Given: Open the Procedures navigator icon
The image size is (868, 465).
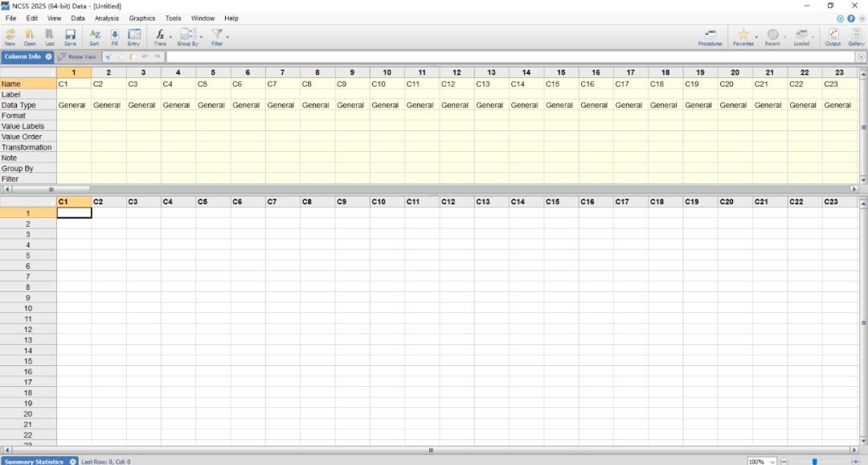Looking at the screenshot, I should click(x=710, y=35).
